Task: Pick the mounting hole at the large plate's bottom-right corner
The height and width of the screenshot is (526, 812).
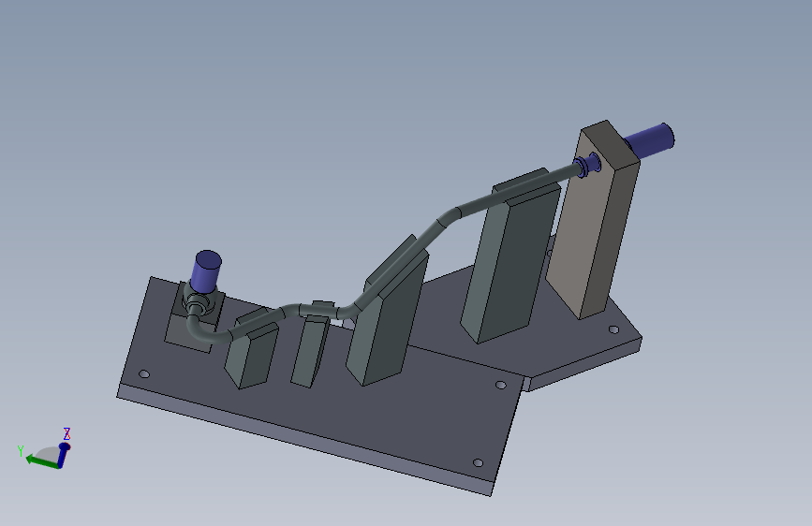Action: click(x=478, y=462)
